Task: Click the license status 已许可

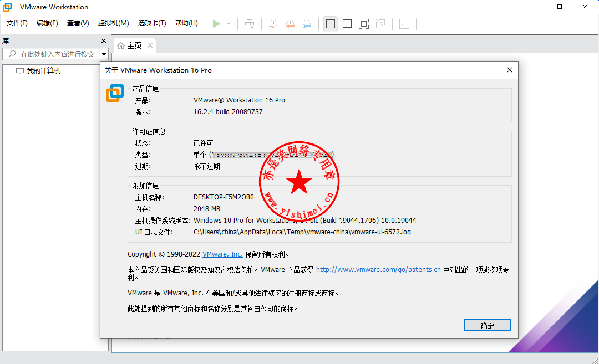Action: click(203, 143)
